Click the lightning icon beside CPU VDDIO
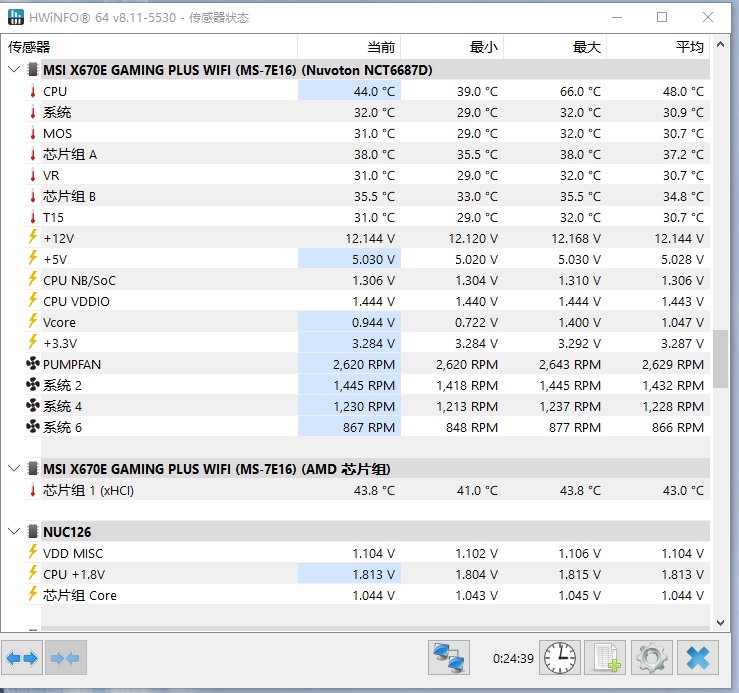The width and height of the screenshot is (739, 693). click(x=33, y=300)
